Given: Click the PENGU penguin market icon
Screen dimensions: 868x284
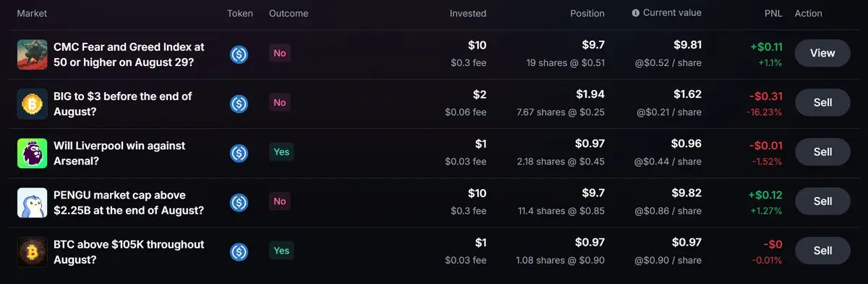Looking at the screenshot, I should [32, 202].
